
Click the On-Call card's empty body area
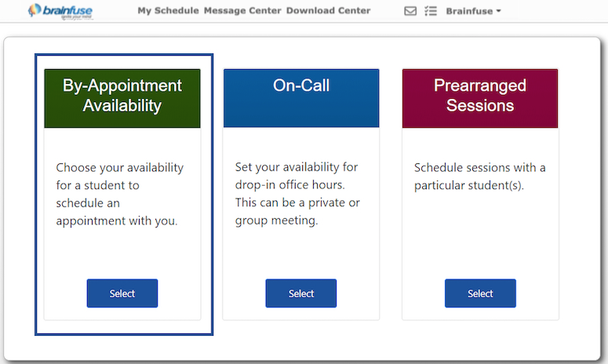point(300,251)
